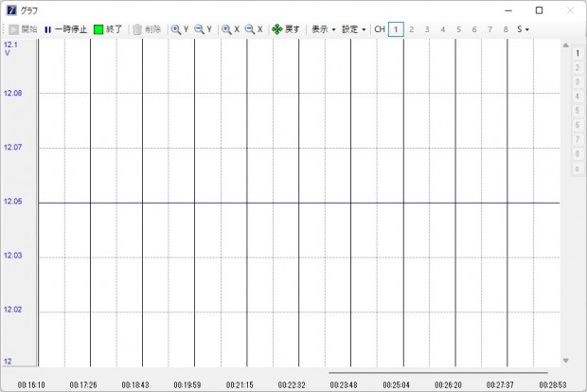Screen dimensions: 587x392
Task: Click the green 終了 stop button
Action: pyautogui.click(x=108, y=29)
